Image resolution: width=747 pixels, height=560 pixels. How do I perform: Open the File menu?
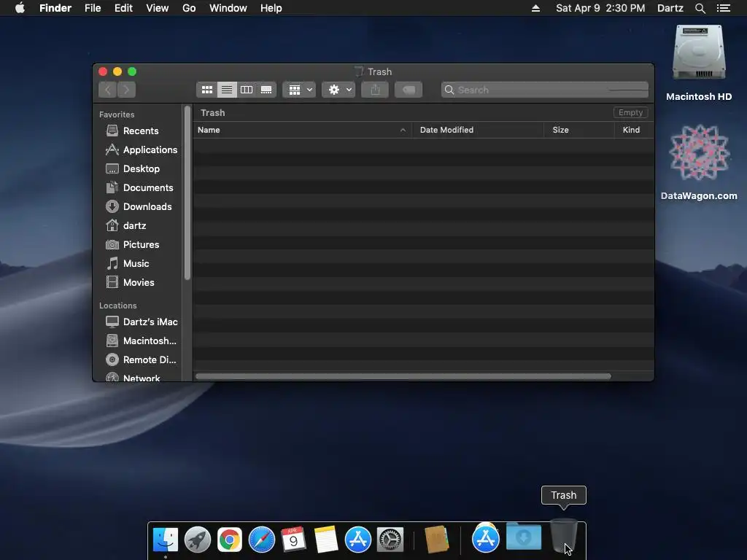click(93, 8)
